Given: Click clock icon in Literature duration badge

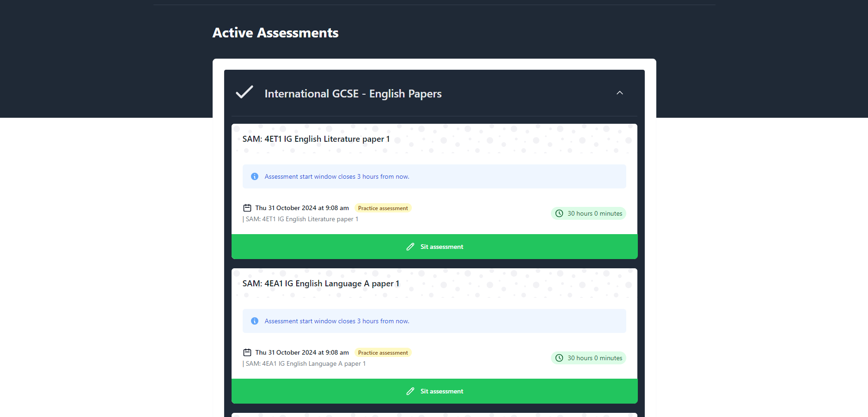Looking at the screenshot, I should pyautogui.click(x=559, y=213).
